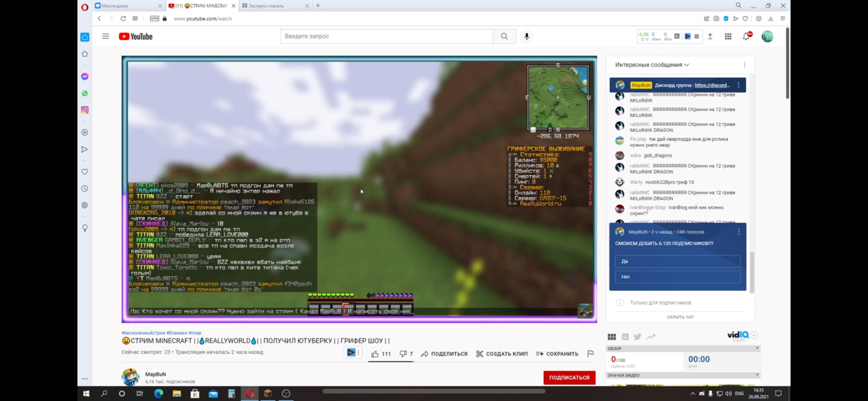Select poll answer Нет
The width and height of the screenshot is (868, 401).
coord(677,277)
